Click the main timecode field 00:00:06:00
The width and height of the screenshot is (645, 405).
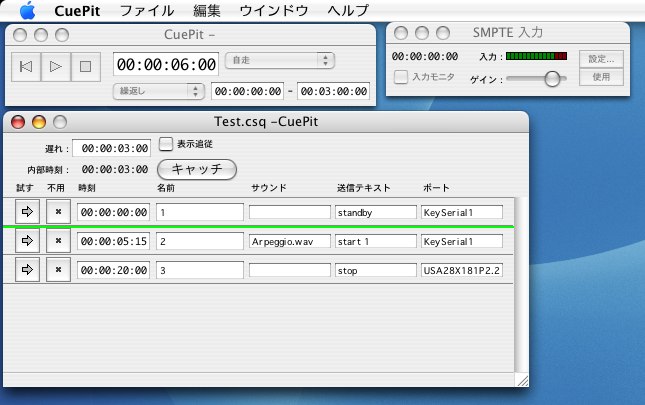166,64
